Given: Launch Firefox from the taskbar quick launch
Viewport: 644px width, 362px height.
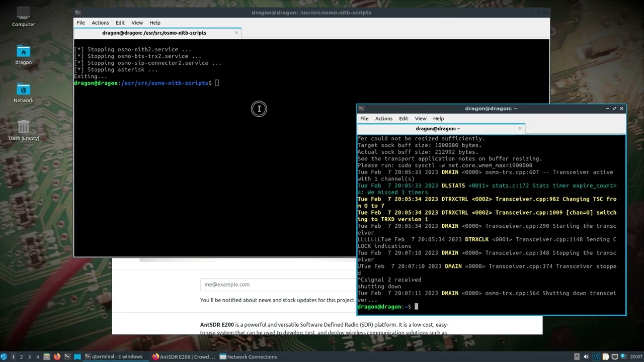Looking at the screenshot, I should tap(57, 356).
